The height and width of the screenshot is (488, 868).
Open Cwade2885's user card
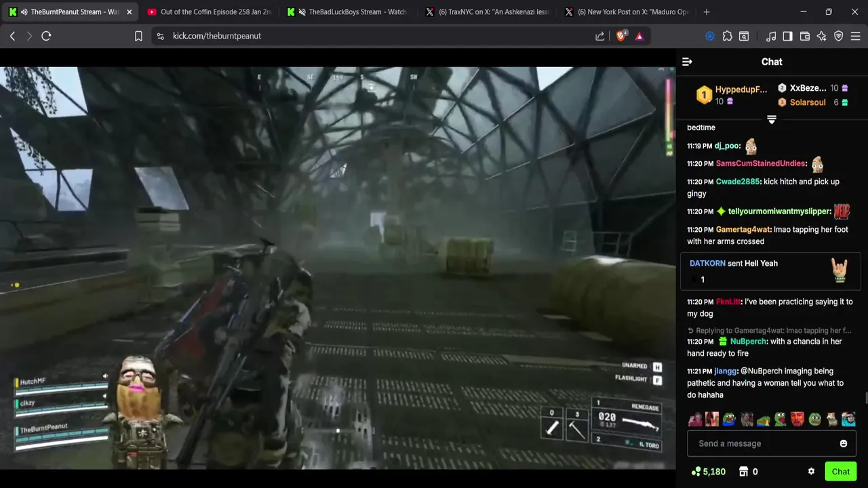[x=738, y=182]
